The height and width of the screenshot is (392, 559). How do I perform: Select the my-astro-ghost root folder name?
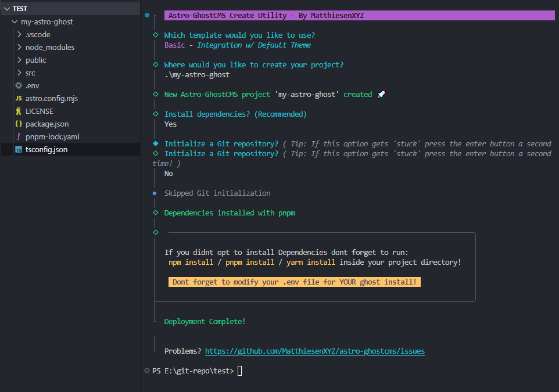[x=46, y=21]
